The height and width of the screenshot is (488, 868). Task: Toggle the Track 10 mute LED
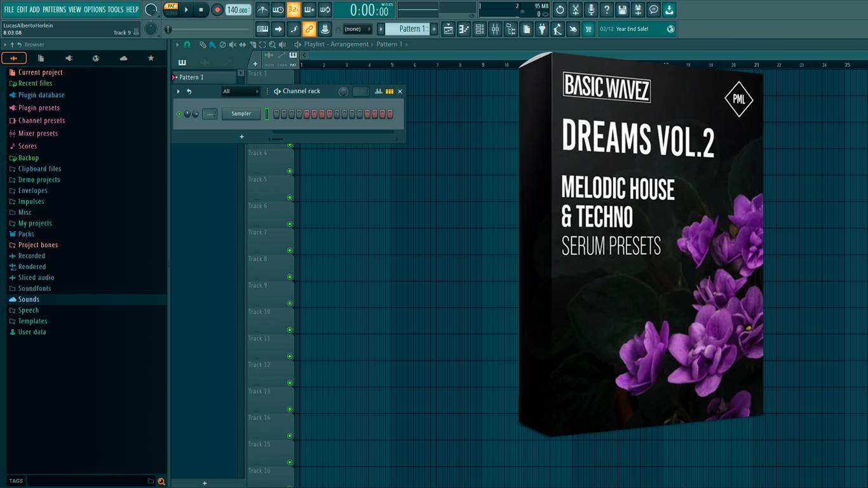pyautogui.click(x=290, y=330)
